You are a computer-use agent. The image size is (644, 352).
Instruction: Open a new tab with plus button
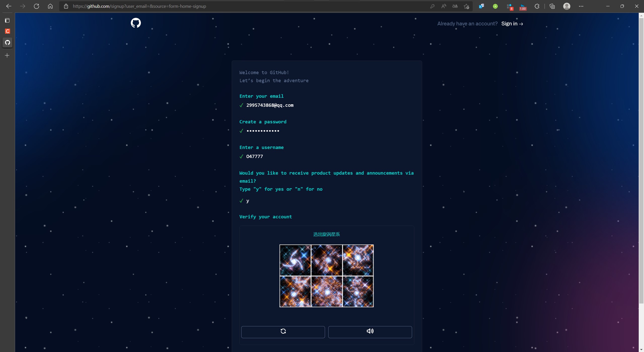click(7, 56)
